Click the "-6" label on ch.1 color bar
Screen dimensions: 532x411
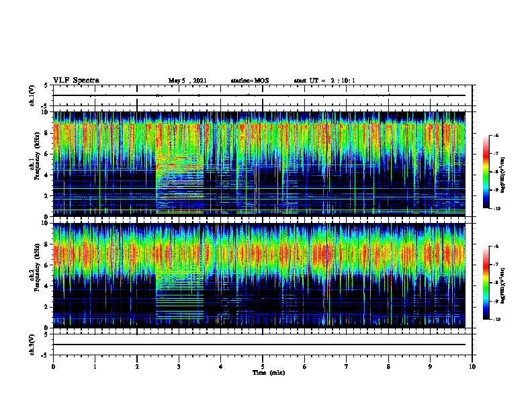tap(496, 135)
